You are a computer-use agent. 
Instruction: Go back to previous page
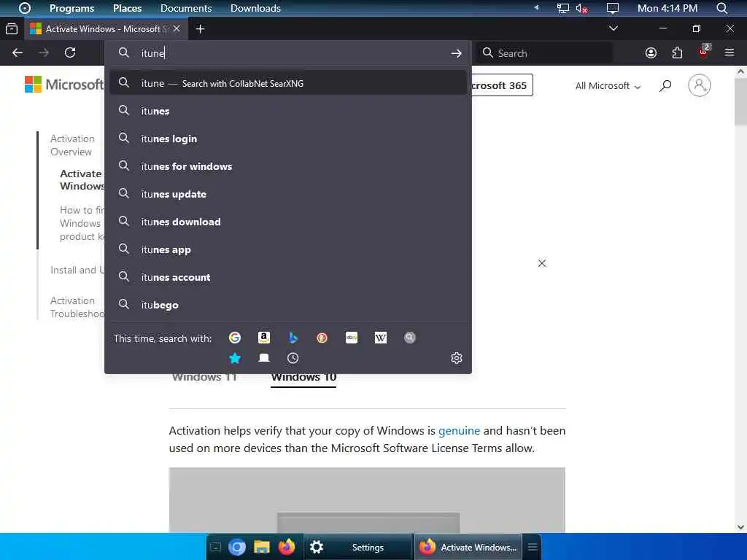[18, 52]
